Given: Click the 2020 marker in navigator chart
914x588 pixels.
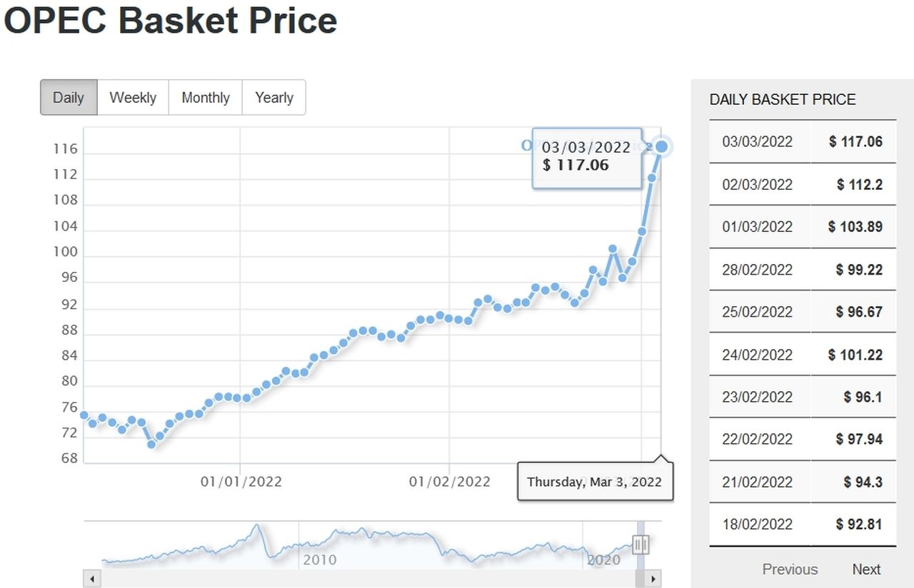Looking at the screenshot, I should tap(603, 560).
